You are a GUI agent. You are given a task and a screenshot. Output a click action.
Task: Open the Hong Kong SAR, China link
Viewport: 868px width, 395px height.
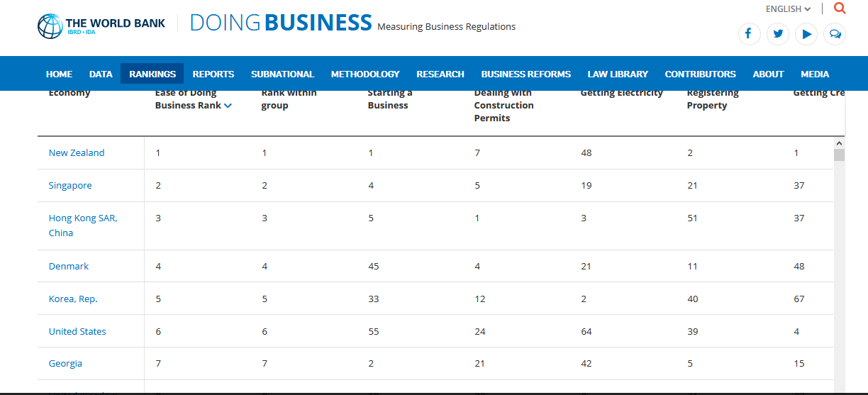(83, 226)
